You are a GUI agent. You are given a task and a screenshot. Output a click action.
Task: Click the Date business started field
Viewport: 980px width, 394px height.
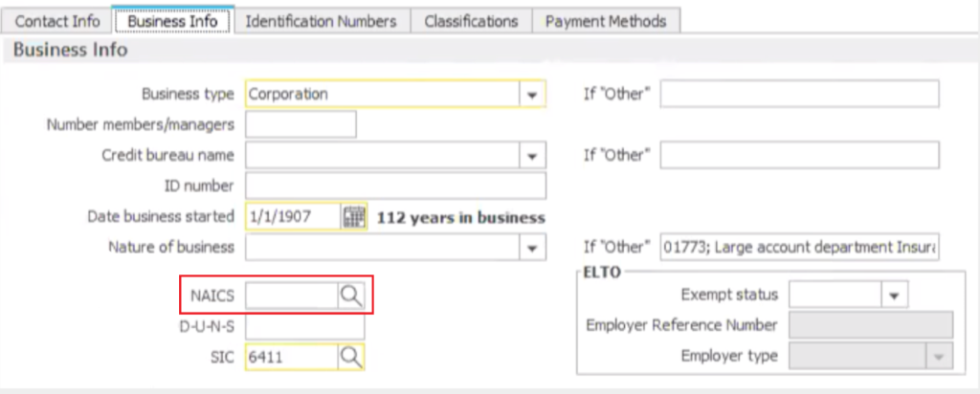coord(293,217)
